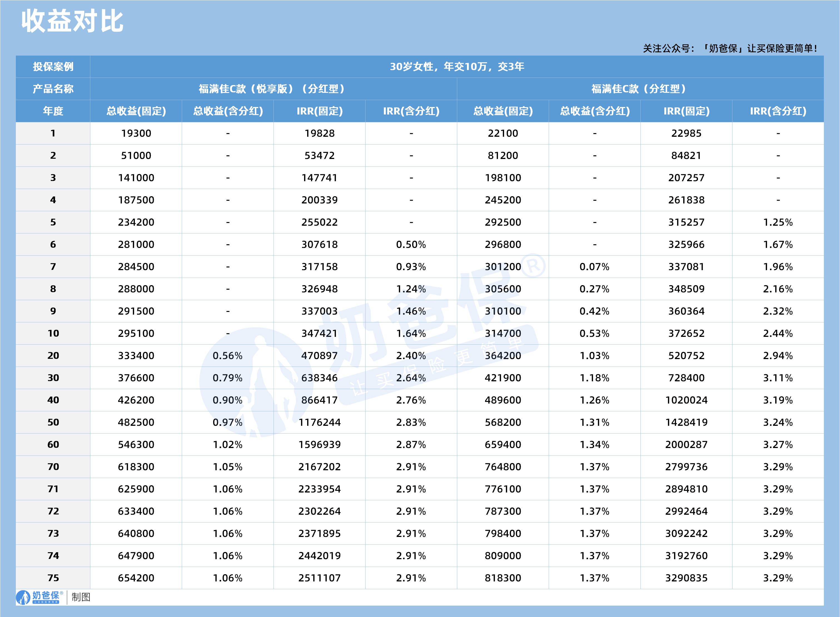Select first 总收益(固定) column header
The image size is (840, 617).
tap(136, 111)
